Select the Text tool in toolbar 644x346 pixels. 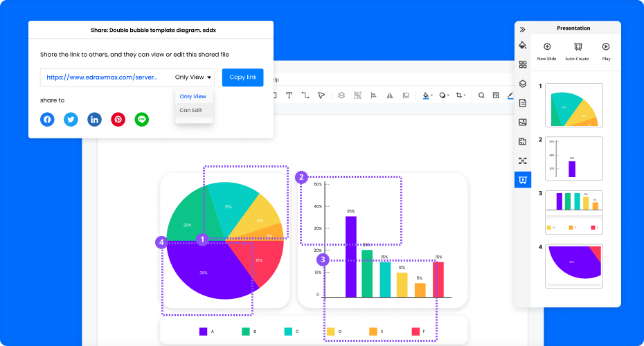289,95
